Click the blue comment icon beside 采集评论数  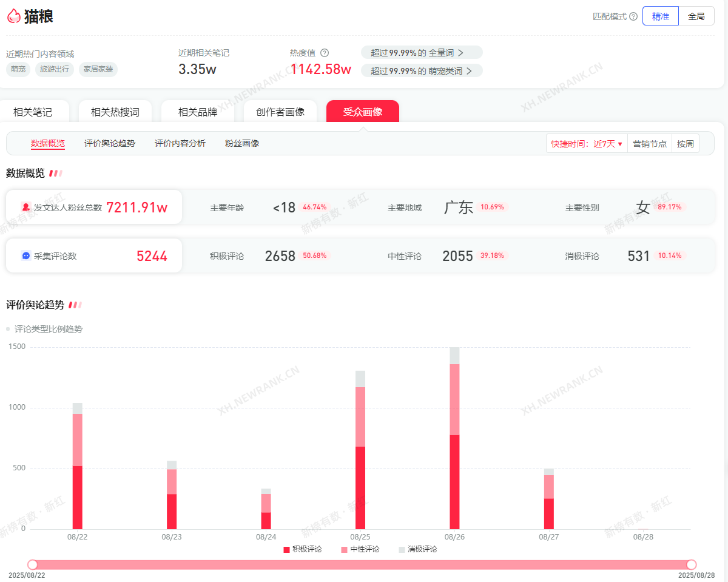pyautogui.click(x=25, y=256)
